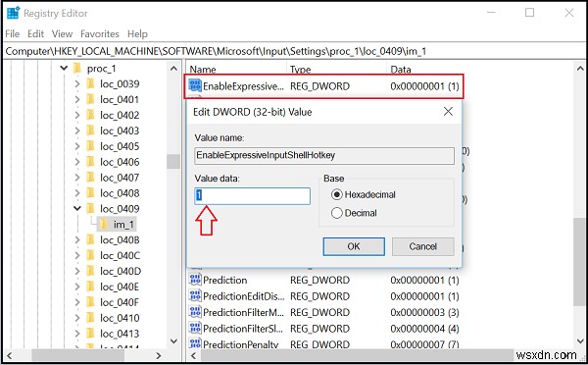Screen dimensions: 588x365
Task: Click the loc_040C folder icon
Action: 91,255
